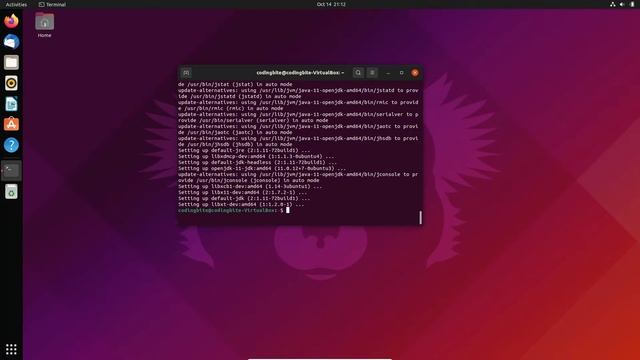This screenshot has width=640, height=360.
Task: Show applications grid
Action: pos(11,349)
